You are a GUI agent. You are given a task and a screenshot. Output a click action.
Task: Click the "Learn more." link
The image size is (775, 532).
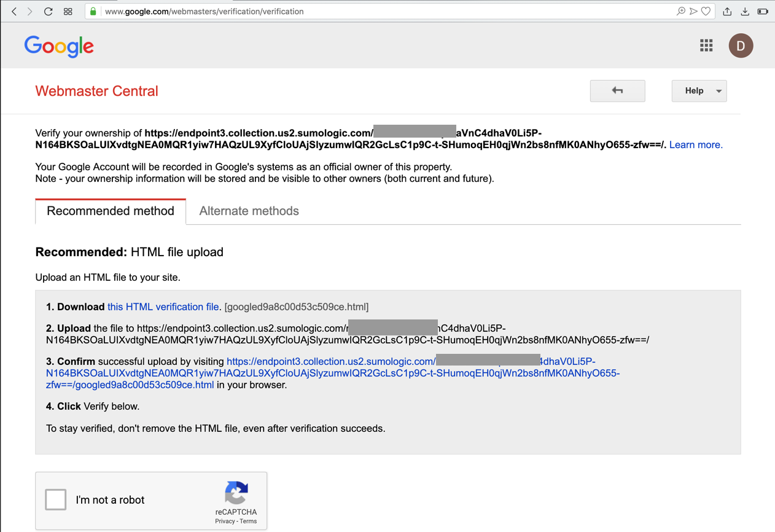pyautogui.click(x=696, y=145)
